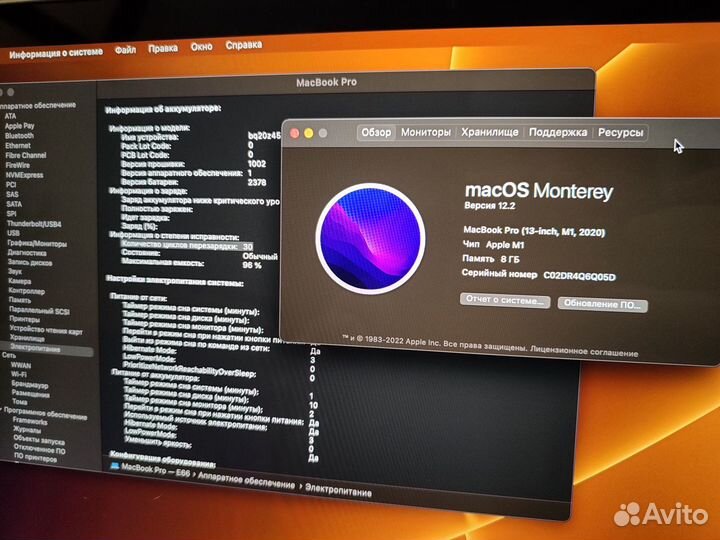This screenshot has width=720, height=540.
Task: Select ПО принтеров in the sidebar
Action: [35, 457]
